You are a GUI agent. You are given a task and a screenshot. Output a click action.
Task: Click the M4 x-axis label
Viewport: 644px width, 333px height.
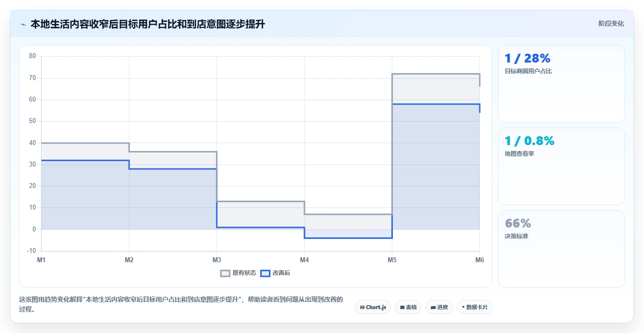coord(304,260)
